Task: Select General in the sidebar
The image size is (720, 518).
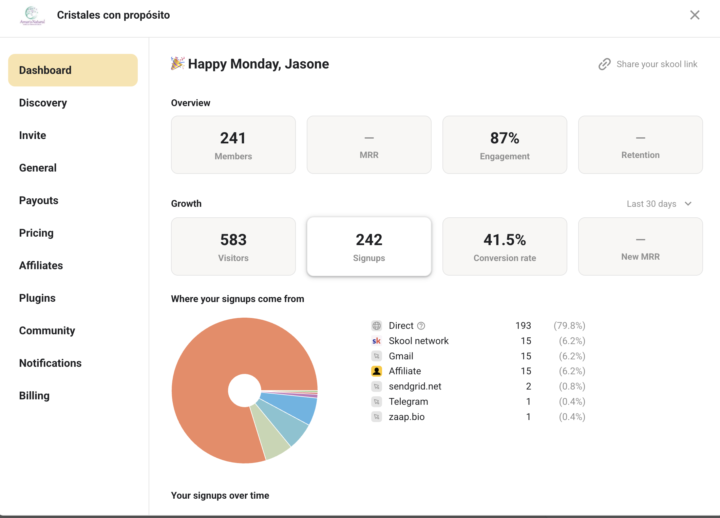Action: click(73, 168)
